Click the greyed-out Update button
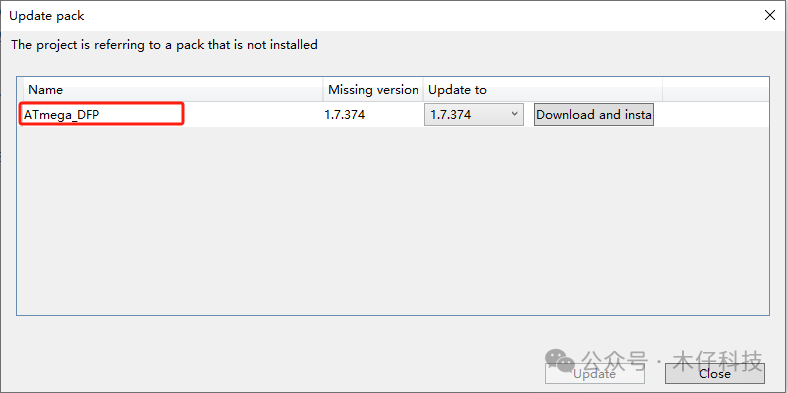The width and height of the screenshot is (788, 393). (595, 374)
